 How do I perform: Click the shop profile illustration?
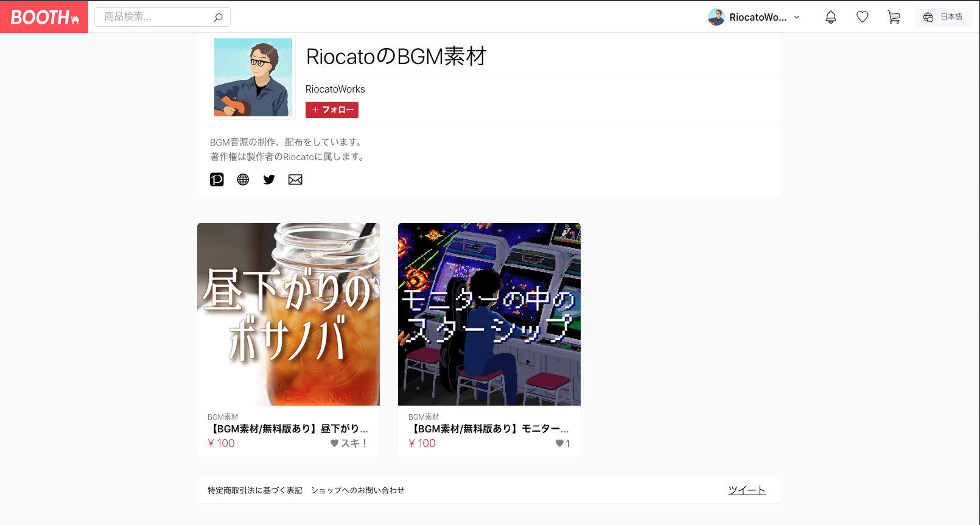(253, 77)
